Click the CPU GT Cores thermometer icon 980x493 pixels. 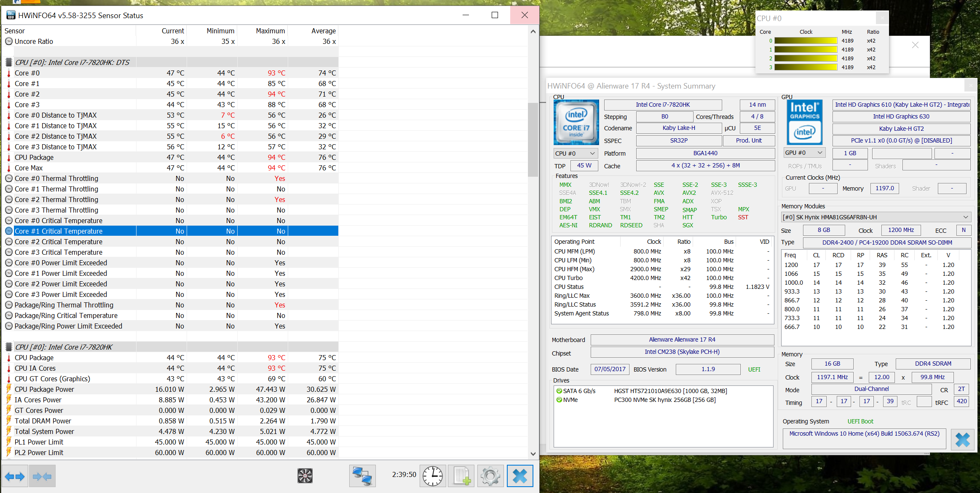(x=8, y=379)
